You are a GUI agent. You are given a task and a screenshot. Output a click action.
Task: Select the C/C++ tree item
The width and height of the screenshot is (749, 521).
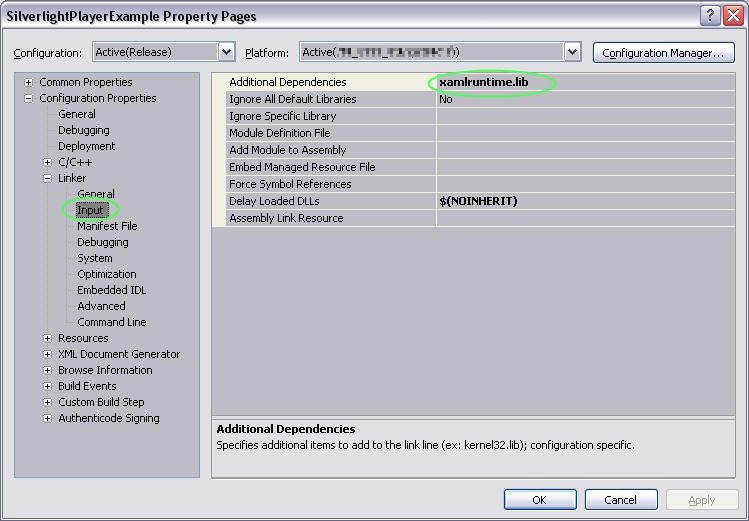coord(75,162)
